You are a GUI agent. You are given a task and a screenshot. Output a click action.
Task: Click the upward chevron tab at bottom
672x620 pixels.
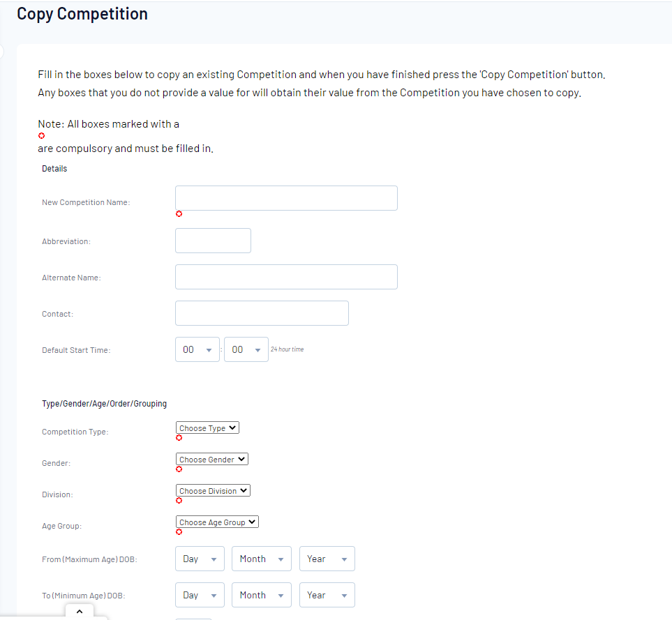click(80, 612)
